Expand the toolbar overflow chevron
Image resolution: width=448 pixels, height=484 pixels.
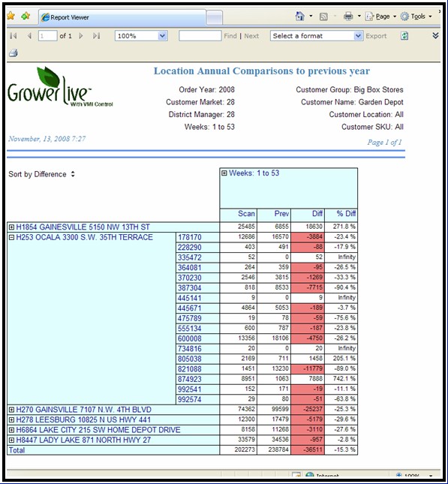435,35
